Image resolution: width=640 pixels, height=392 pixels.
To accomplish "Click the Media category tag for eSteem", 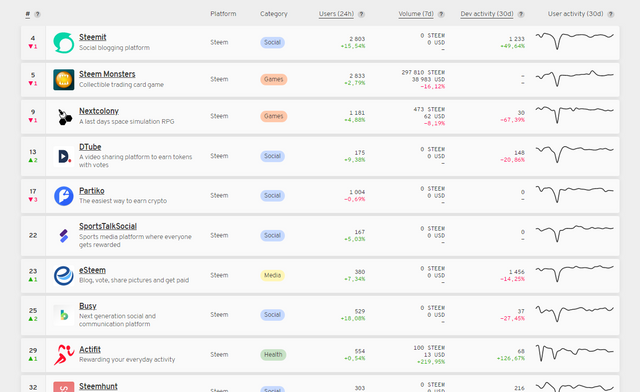I will 272,276.
